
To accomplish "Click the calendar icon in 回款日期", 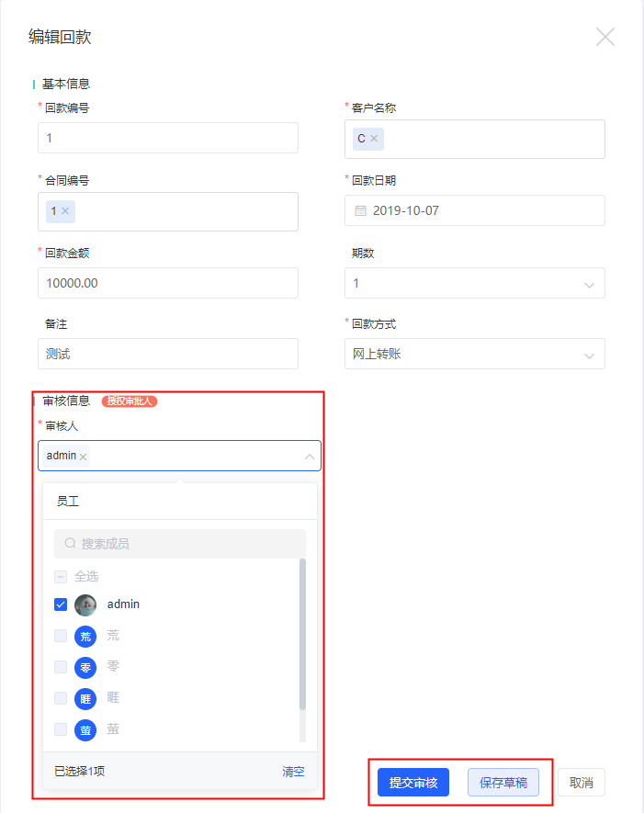I will click(x=360, y=210).
